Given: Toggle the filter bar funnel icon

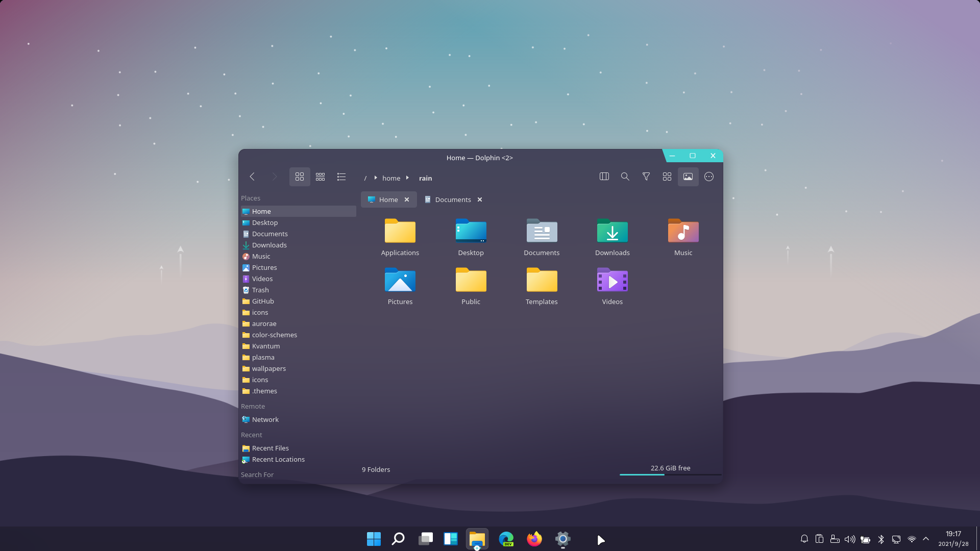Looking at the screenshot, I should pos(646,177).
